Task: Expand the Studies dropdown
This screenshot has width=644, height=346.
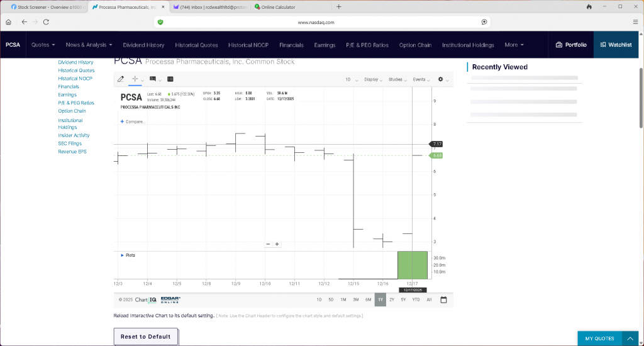Action: [397, 80]
